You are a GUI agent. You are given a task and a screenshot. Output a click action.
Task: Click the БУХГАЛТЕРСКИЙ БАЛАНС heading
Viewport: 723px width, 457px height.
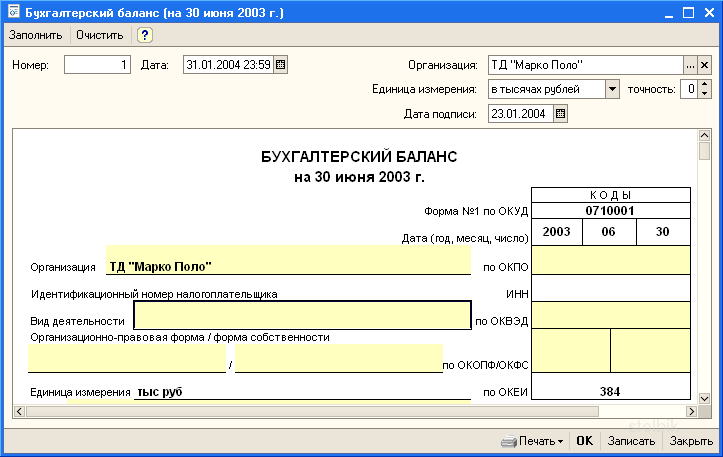(x=359, y=157)
